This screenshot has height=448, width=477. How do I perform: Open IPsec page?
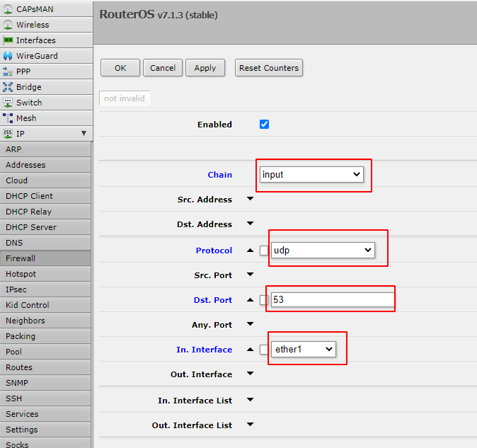coord(45,289)
